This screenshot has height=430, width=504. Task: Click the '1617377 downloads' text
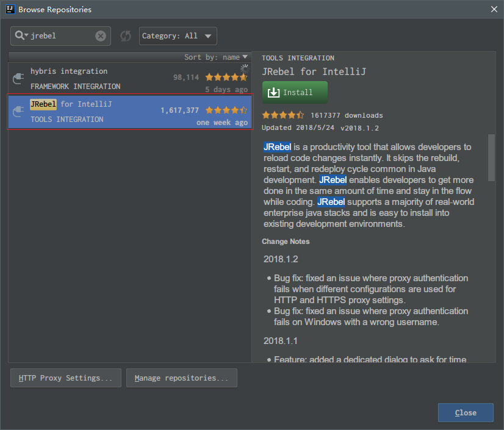pos(347,115)
